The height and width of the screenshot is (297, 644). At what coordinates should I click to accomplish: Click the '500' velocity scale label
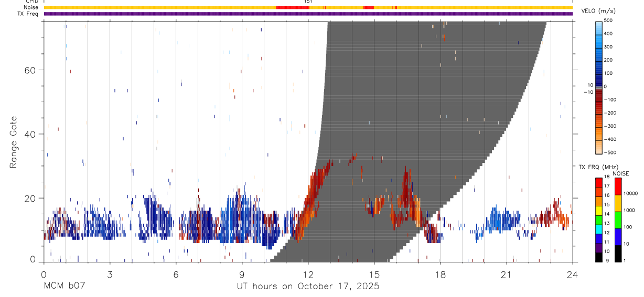[x=608, y=20]
